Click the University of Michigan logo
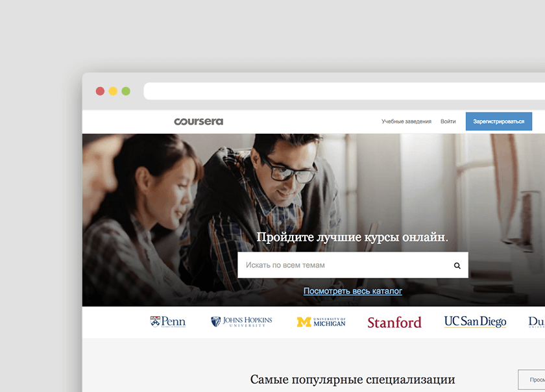Image resolution: width=545 pixels, height=392 pixels. click(321, 322)
